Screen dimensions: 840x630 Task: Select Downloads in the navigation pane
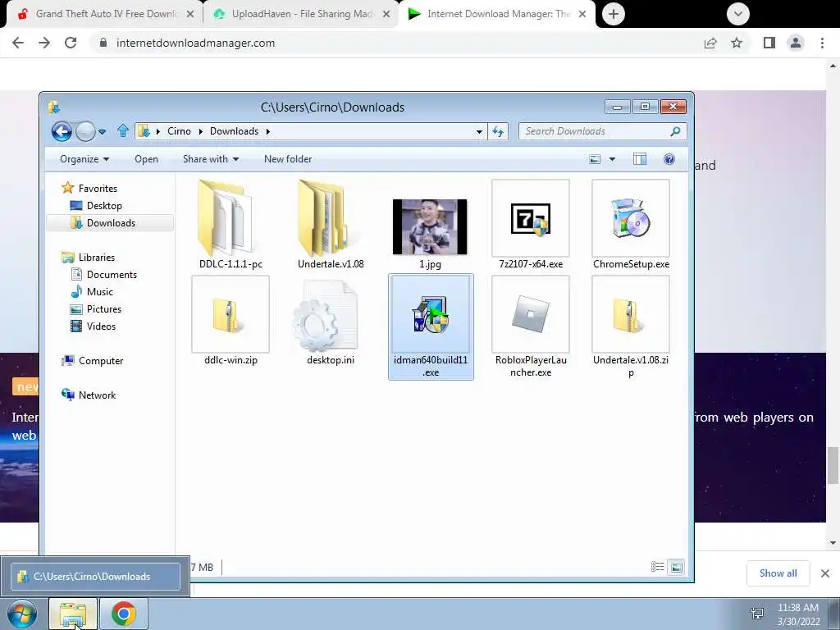tap(111, 223)
